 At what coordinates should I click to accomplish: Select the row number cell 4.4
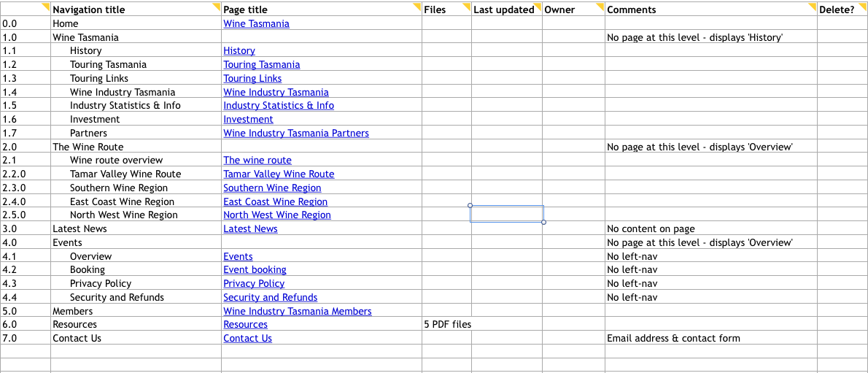(26, 298)
